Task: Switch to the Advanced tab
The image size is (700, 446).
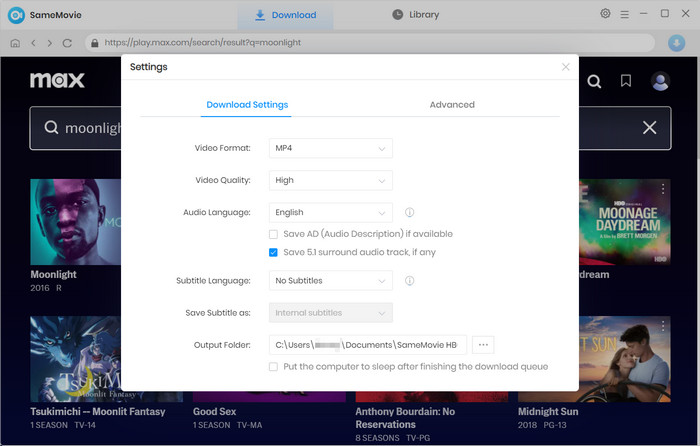Action: click(x=452, y=105)
